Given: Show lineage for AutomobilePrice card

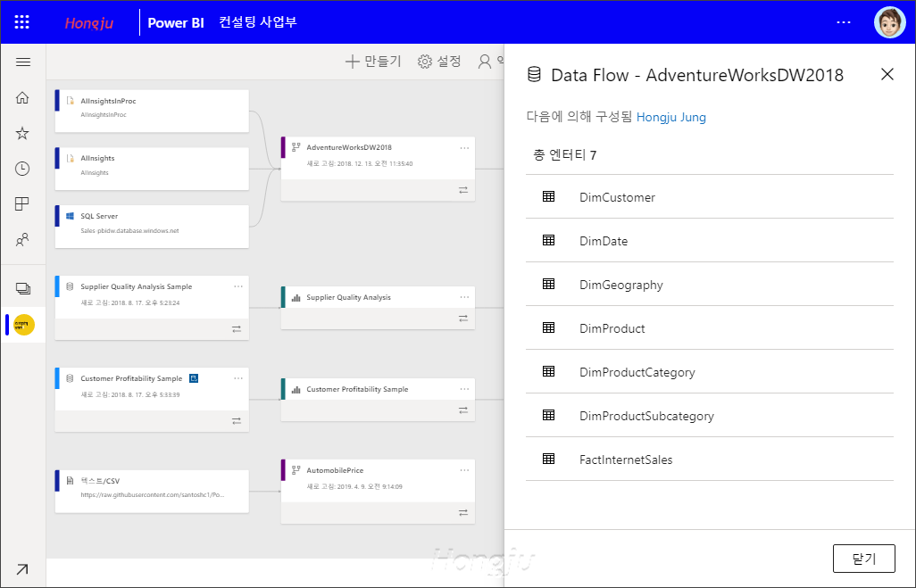Looking at the screenshot, I should click(x=463, y=513).
